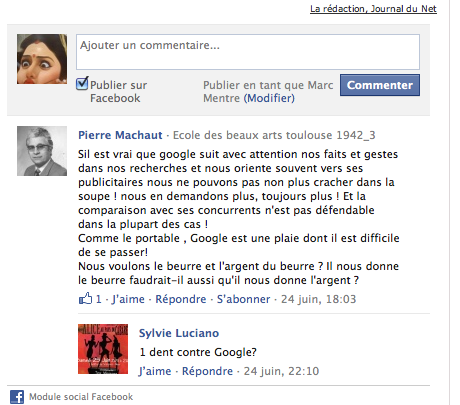460x405 pixels.
Task: Click the Module social Facebook link
Action: click(81, 397)
